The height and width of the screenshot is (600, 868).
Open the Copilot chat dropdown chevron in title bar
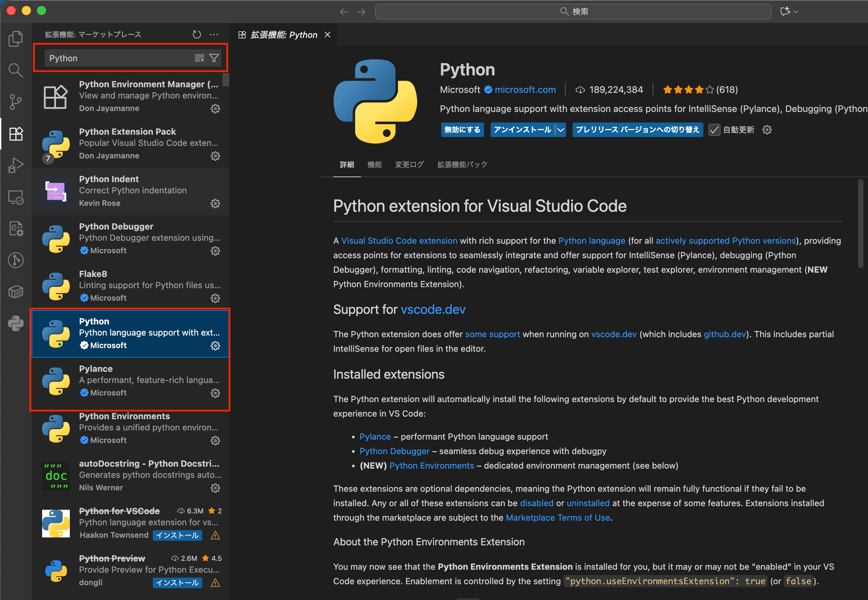pyautogui.click(x=796, y=12)
